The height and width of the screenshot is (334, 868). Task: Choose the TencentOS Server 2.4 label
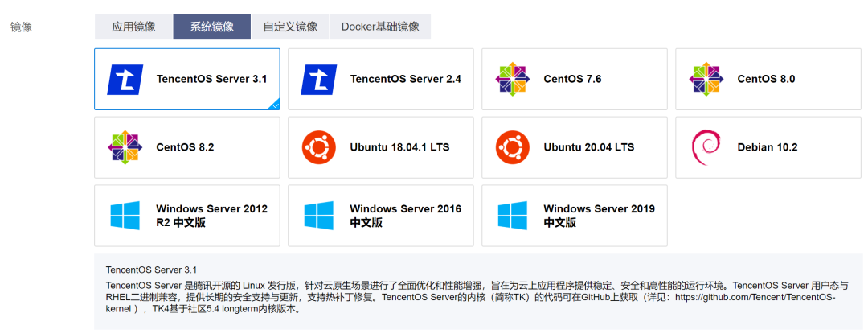[406, 79]
